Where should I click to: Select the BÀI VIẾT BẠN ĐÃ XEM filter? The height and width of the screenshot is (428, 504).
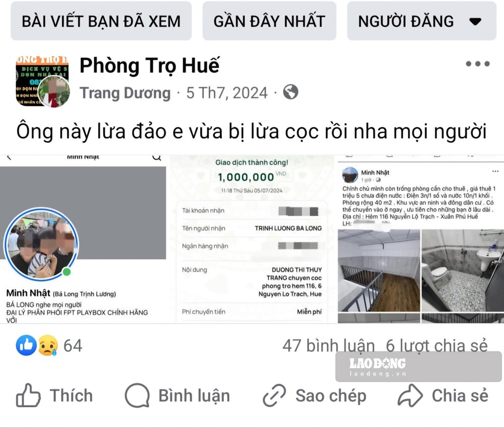coord(101,21)
